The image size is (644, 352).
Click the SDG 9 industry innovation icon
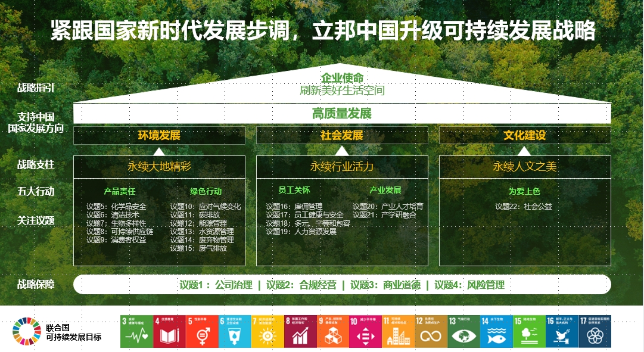click(332, 332)
